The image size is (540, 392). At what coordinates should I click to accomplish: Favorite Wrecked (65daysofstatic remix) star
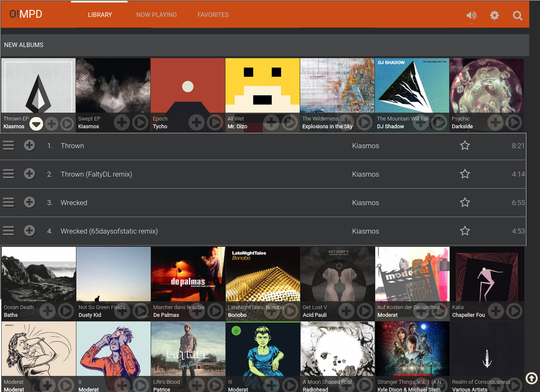[x=465, y=231]
